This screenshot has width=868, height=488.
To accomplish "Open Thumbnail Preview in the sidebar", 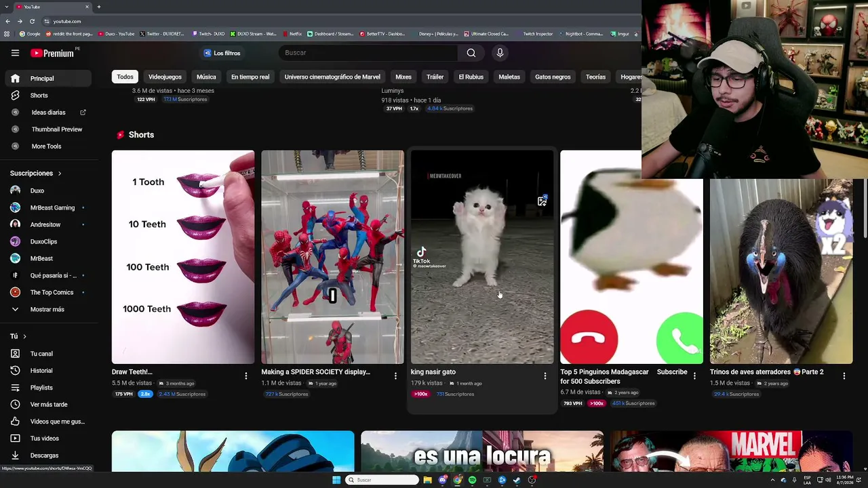I will 47,129.
